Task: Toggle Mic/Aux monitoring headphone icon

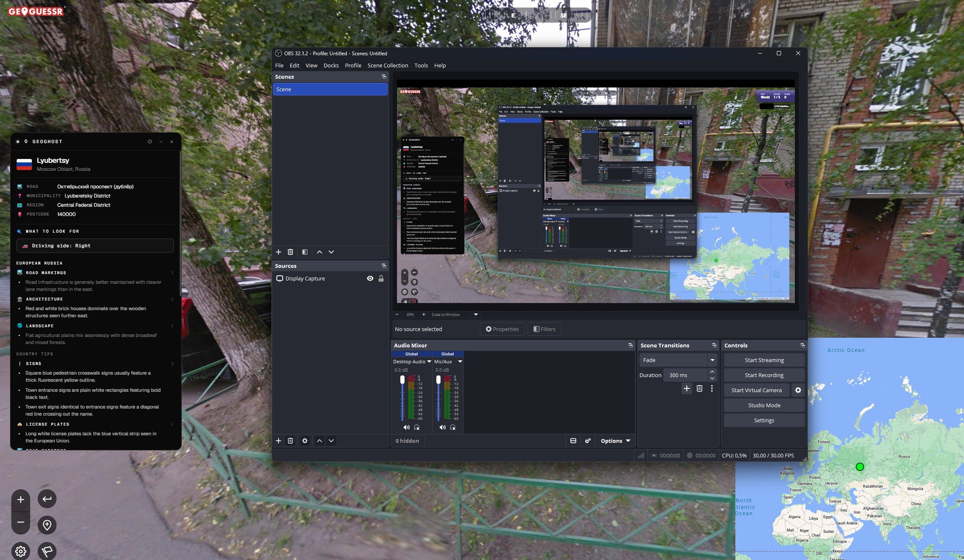Action: 453,427
